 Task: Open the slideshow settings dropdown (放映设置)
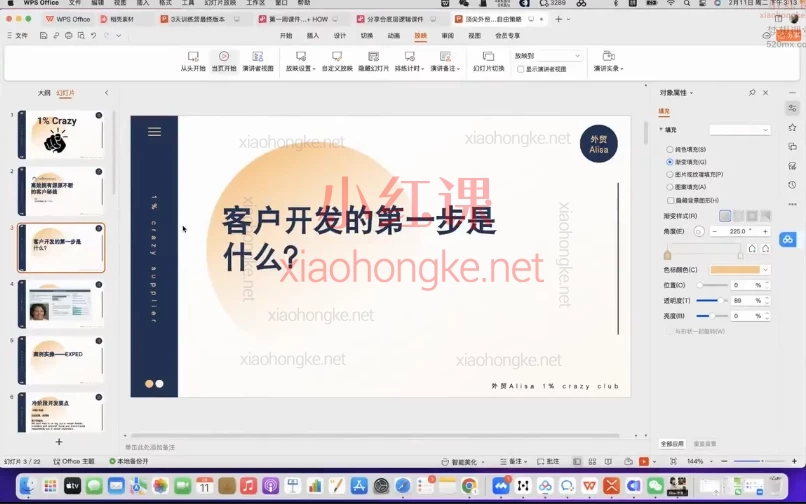pyautogui.click(x=301, y=61)
